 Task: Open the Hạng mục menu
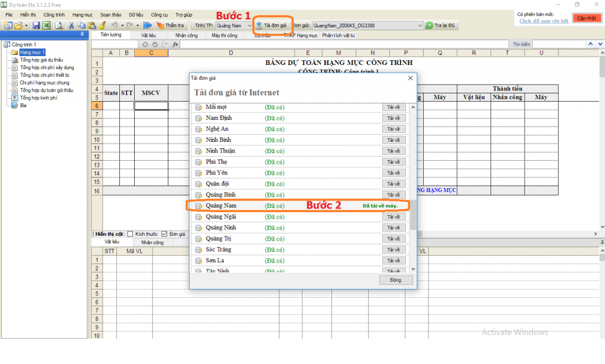click(x=83, y=14)
